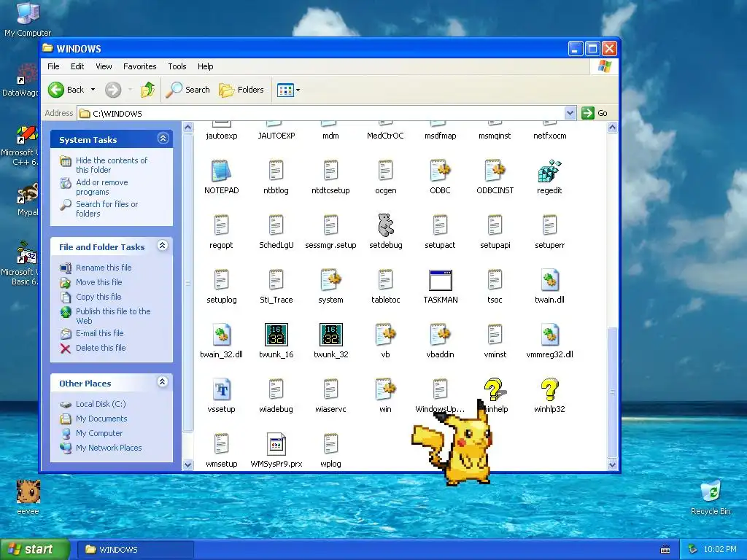Select the tabletoc file icon
The width and height of the screenshot is (747, 560).
(385, 280)
